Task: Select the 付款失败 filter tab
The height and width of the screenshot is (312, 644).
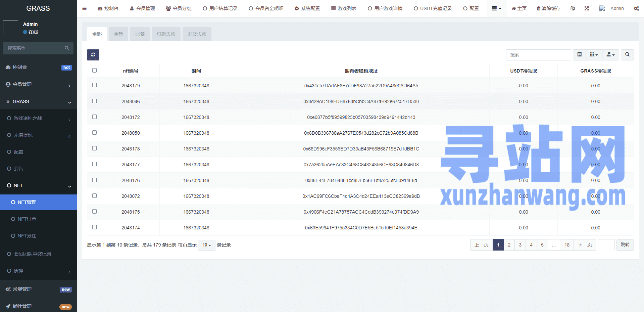Action: pos(166,34)
